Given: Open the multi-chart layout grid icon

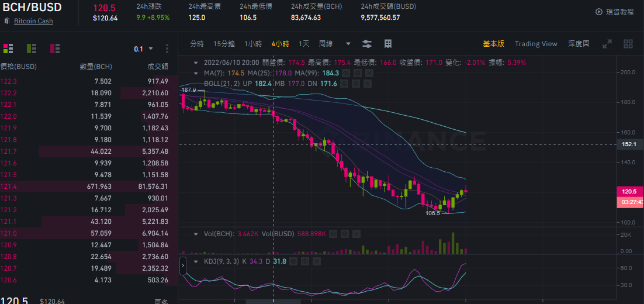Looking at the screenshot, I should [x=628, y=44].
